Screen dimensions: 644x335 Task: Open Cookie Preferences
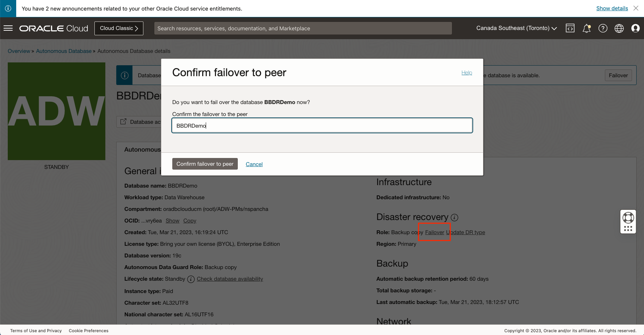pos(89,331)
